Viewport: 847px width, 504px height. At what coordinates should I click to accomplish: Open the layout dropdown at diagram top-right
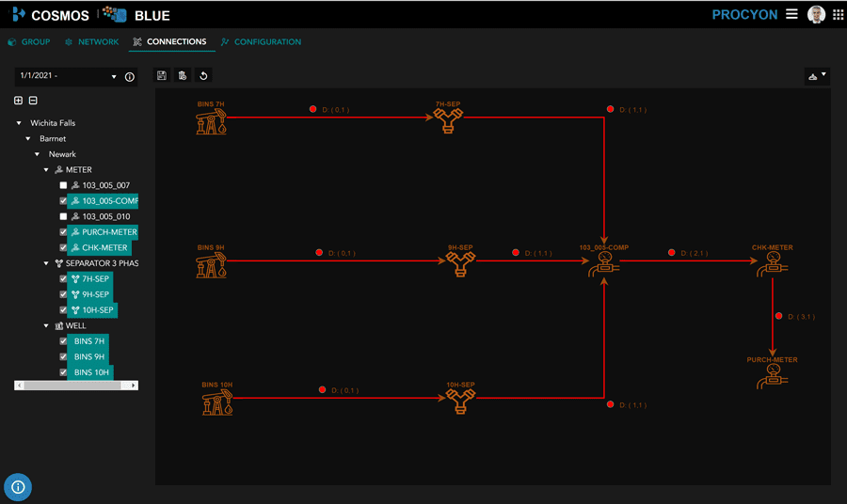(x=817, y=76)
